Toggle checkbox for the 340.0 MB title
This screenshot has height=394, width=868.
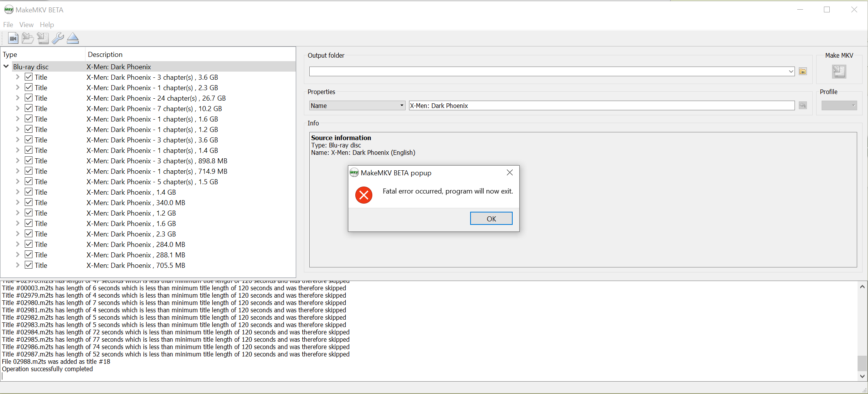pos(29,202)
